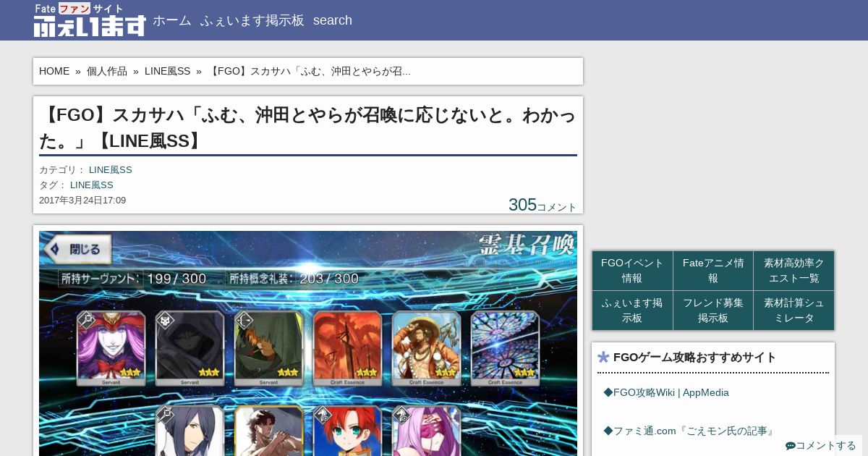Open the LINE風SS tag link
868x456 pixels.
point(92,185)
